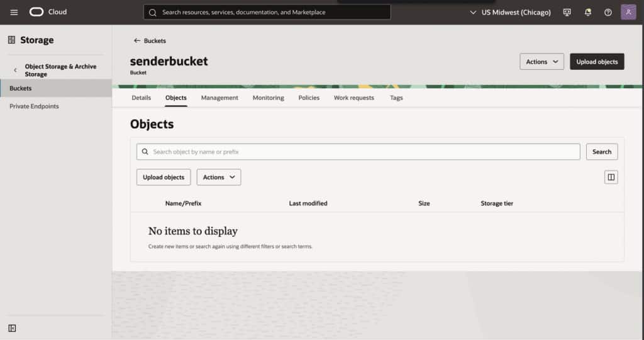Collapse the sidebar panel icon at bottom
This screenshot has height=340, width=644.
[12, 328]
